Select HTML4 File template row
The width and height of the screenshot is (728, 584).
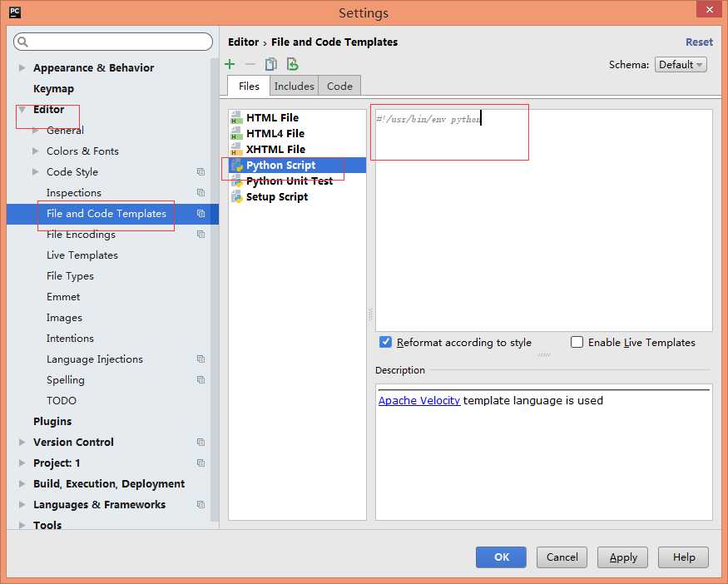[297, 133]
